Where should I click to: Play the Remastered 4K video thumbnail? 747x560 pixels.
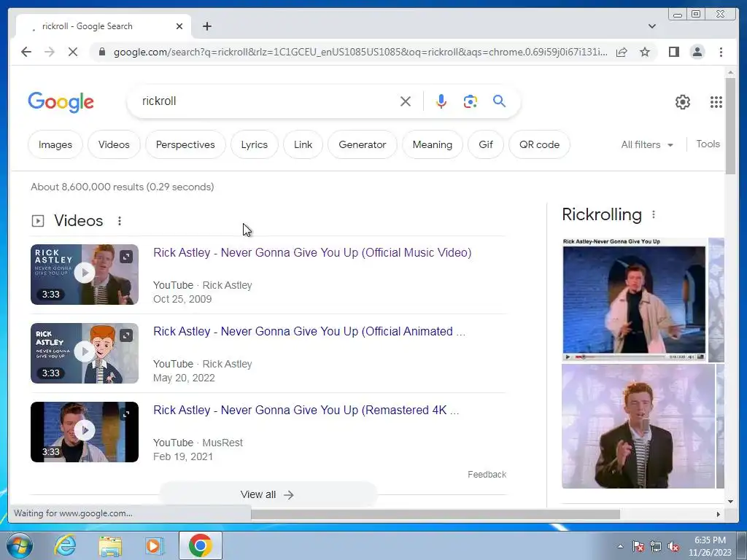point(85,430)
